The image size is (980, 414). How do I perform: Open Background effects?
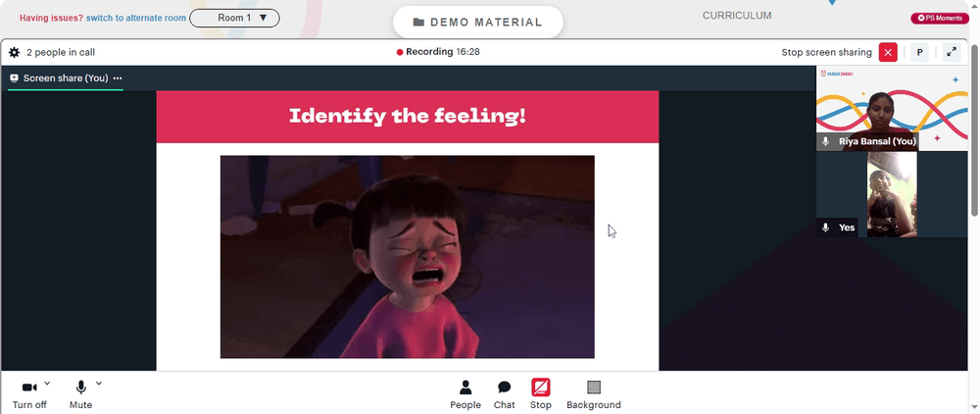pos(594,394)
